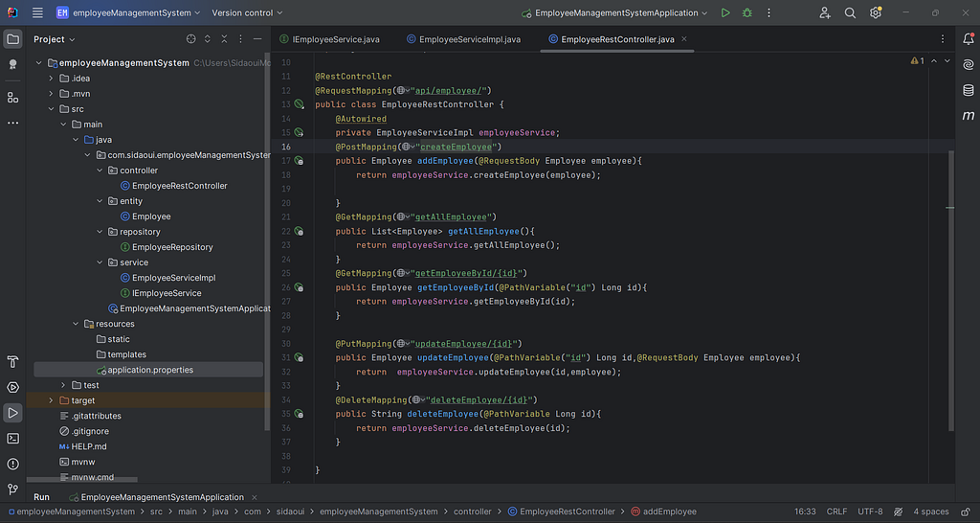Click the editor vertical scrollbar
This screenshot has height=523, width=980.
[x=951, y=291]
